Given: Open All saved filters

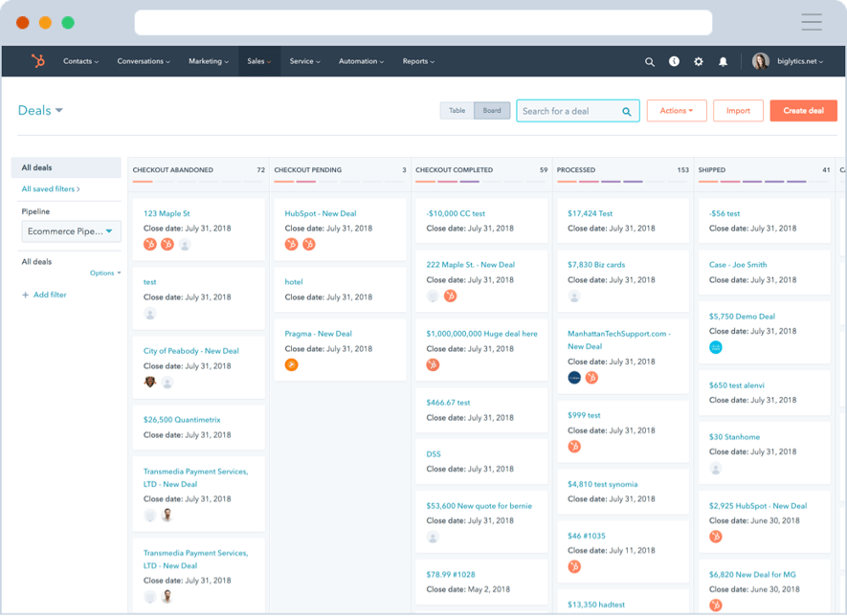Looking at the screenshot, I should click(x=51, y=189).
